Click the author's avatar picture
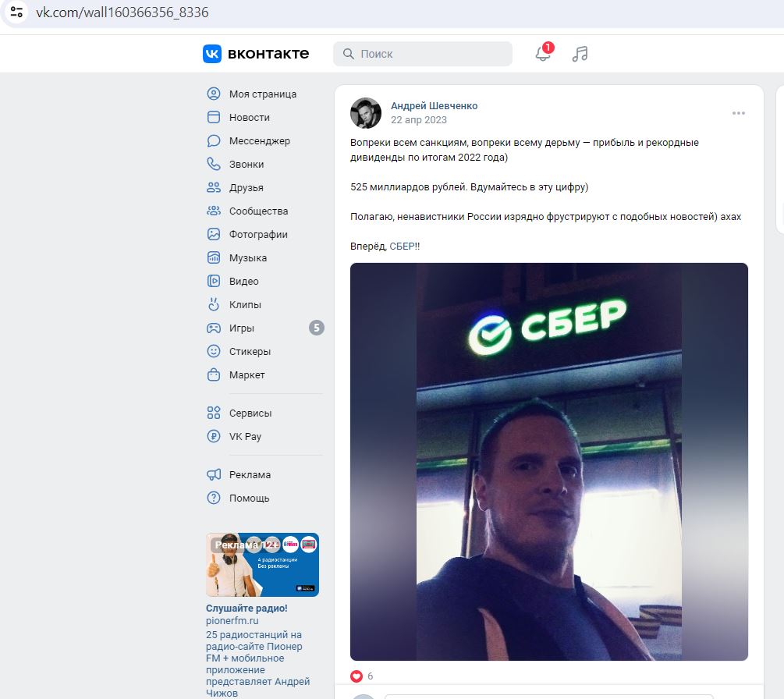 [366, 113]
